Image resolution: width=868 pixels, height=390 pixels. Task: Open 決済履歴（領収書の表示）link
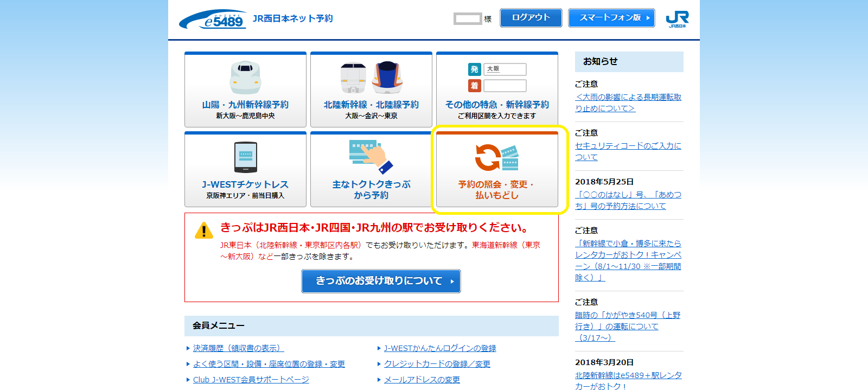pos(238,348)
